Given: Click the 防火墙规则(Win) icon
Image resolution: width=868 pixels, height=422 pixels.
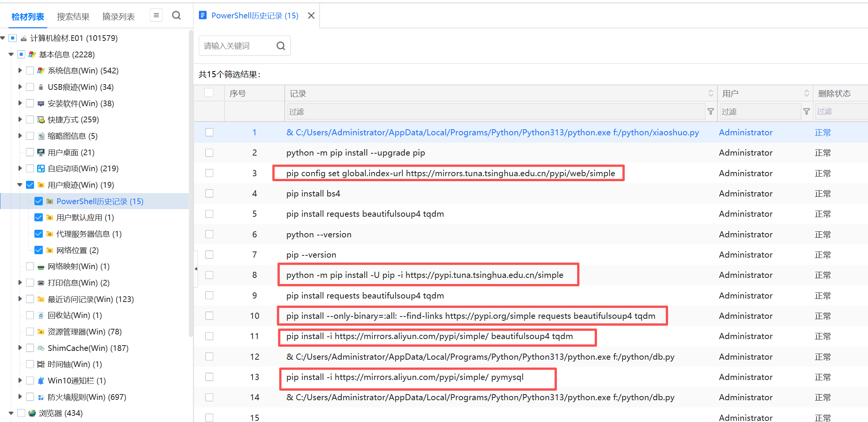Looking at the screenshot, I should coord(41,397).
